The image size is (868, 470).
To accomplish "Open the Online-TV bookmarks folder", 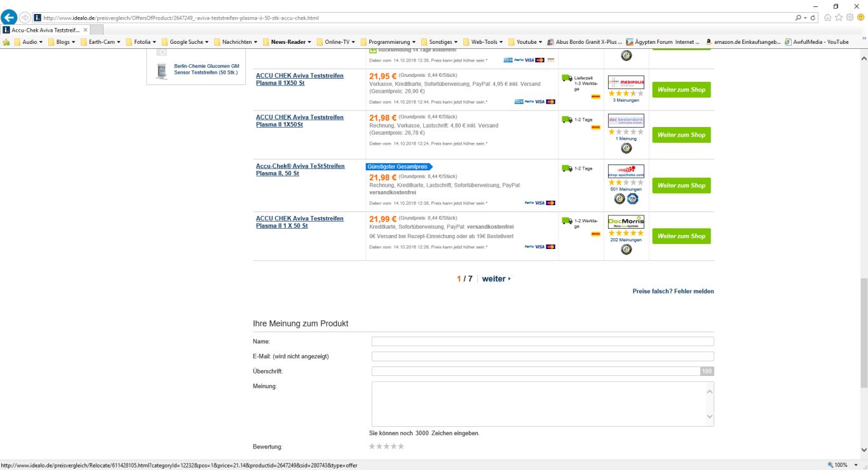I will pyautogui.click(x=336, y=42).
